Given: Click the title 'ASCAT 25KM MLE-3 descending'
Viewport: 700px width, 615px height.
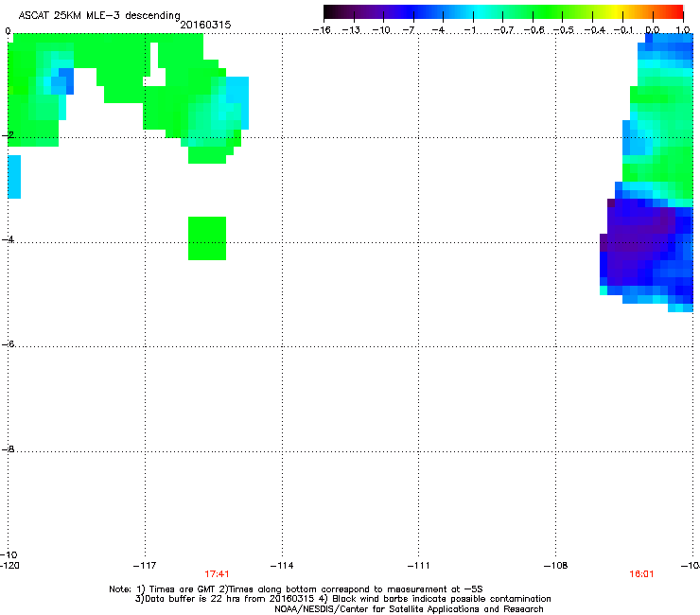Looking at the screenshot, I should coord(99,15).
